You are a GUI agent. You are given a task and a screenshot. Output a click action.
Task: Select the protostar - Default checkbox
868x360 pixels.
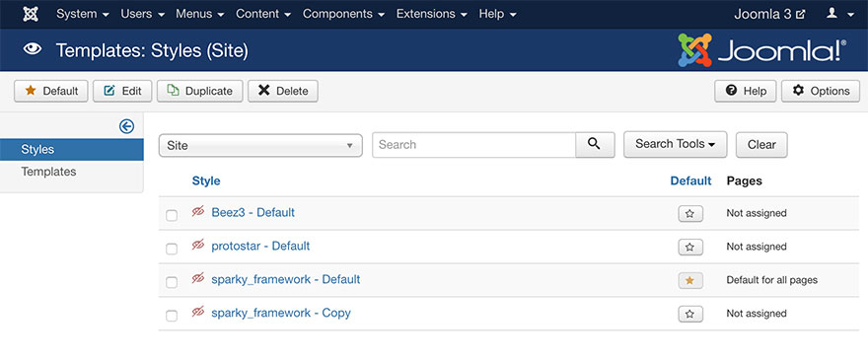tap(172, 249)
